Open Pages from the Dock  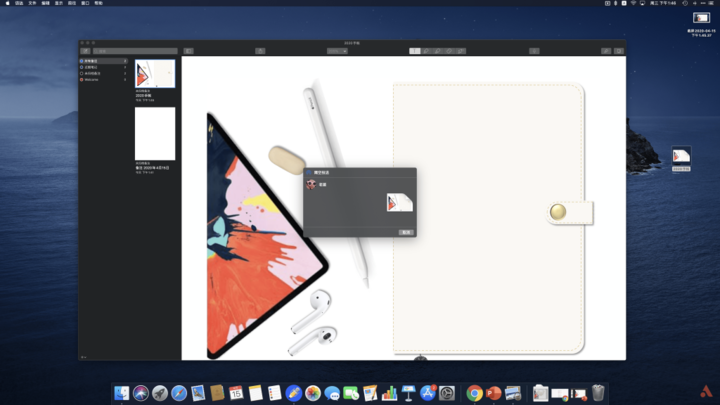[x=370, y=393]
